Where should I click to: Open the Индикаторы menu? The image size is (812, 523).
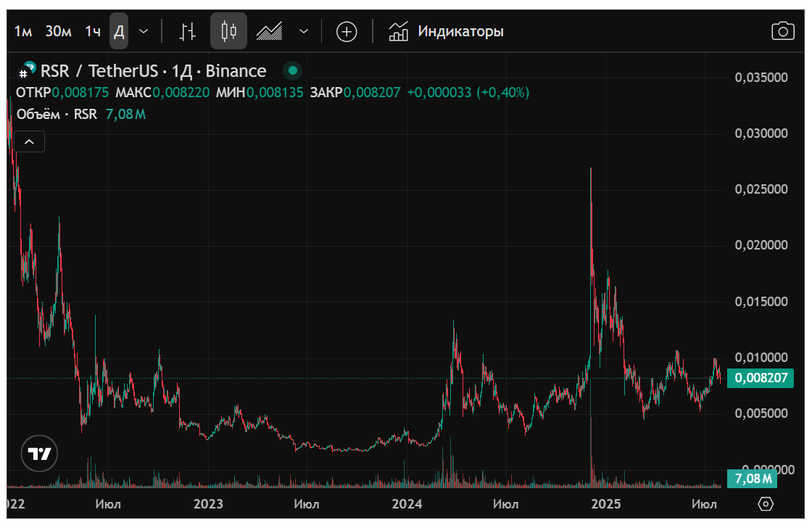click(x=446, y=32)
